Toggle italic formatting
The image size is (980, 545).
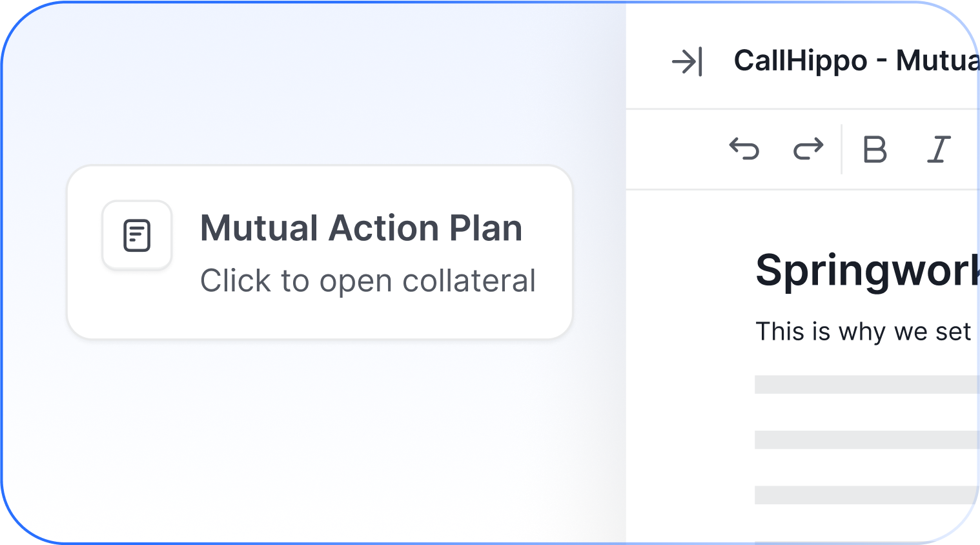click(x=939, y=149)
